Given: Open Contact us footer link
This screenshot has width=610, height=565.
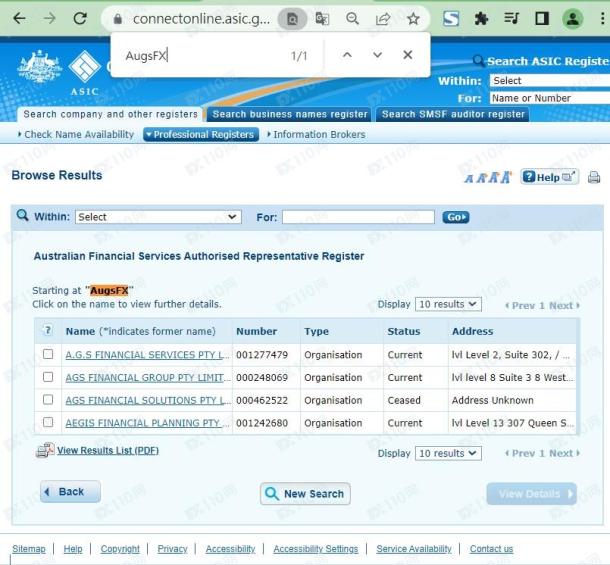Looking at the screenshot, I should coord(491,549).
